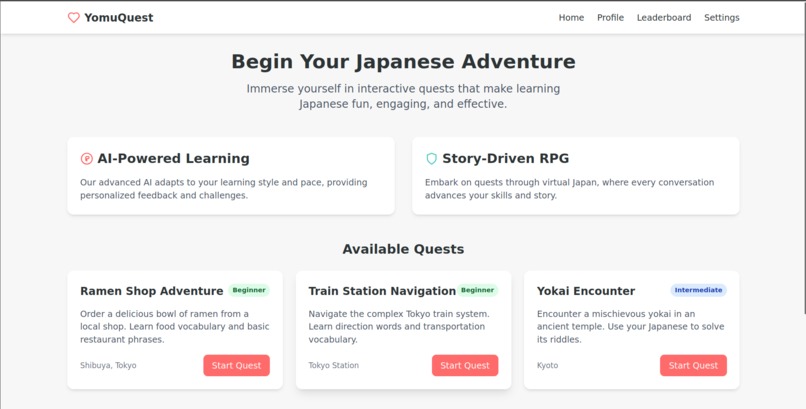Click the 'Our advanced AI adapts' paragraph
This screenshot has height=409, width=806.
click(x=224, y=189)
